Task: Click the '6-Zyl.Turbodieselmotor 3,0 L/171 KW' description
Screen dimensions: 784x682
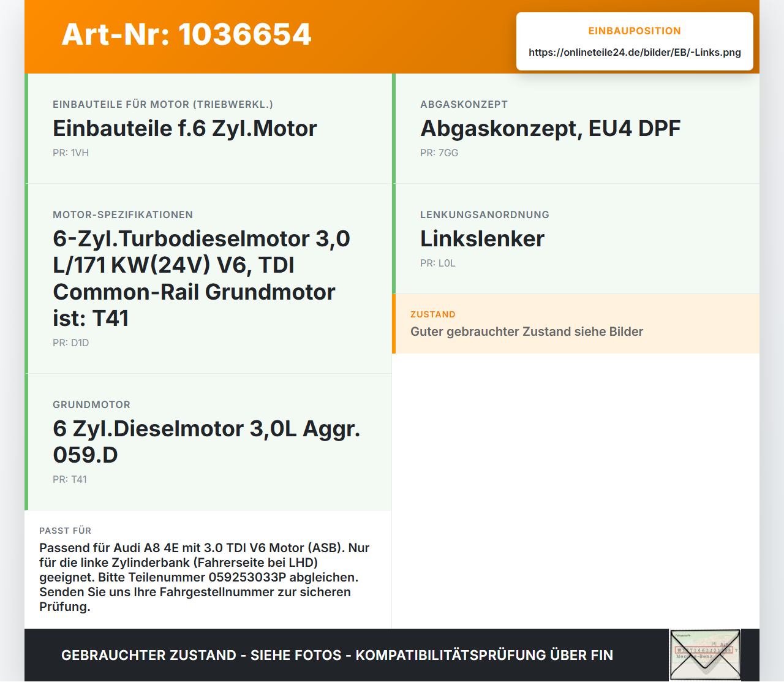Action: (202, 279)
